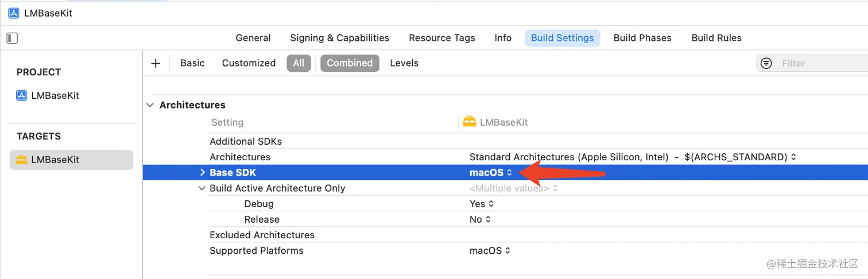Switch to the Build Phases tab
868x279 pixels.
(x=642, y=38)
